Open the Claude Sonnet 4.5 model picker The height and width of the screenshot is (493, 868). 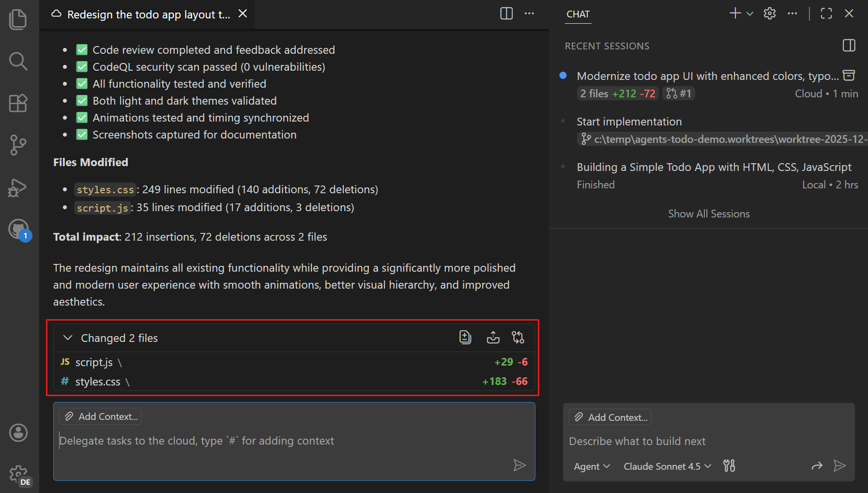pyautogui.click(x=667, y=466)
